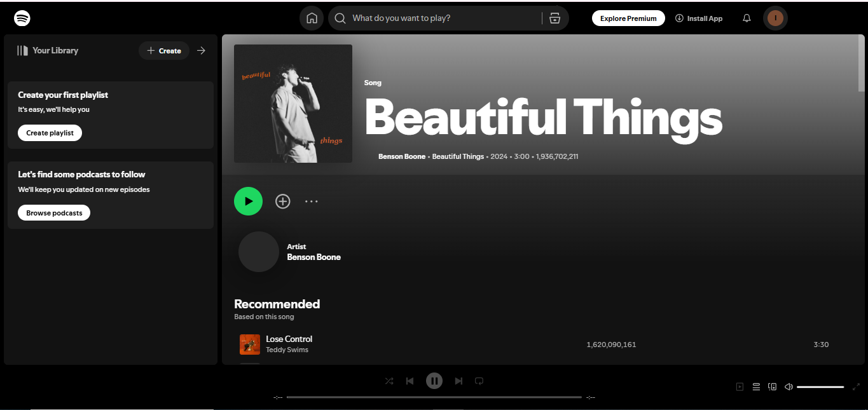
Task: Enable shuffle playback
Action: click(389, 381)
